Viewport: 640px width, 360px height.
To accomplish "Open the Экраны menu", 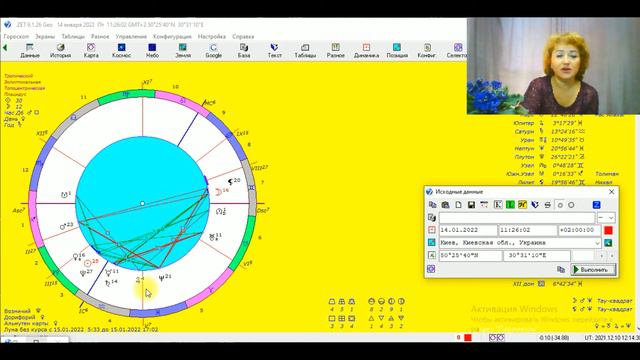I will [x=45, y=36].
